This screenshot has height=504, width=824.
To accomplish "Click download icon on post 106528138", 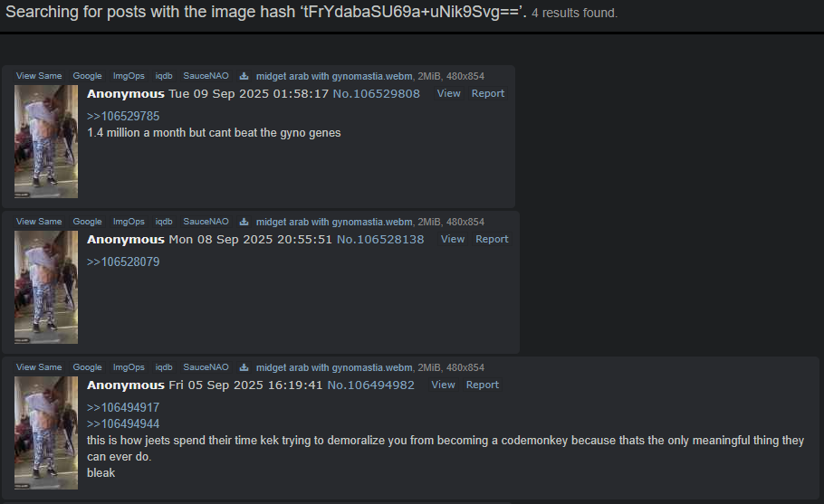I will click(x=244, y=222).
